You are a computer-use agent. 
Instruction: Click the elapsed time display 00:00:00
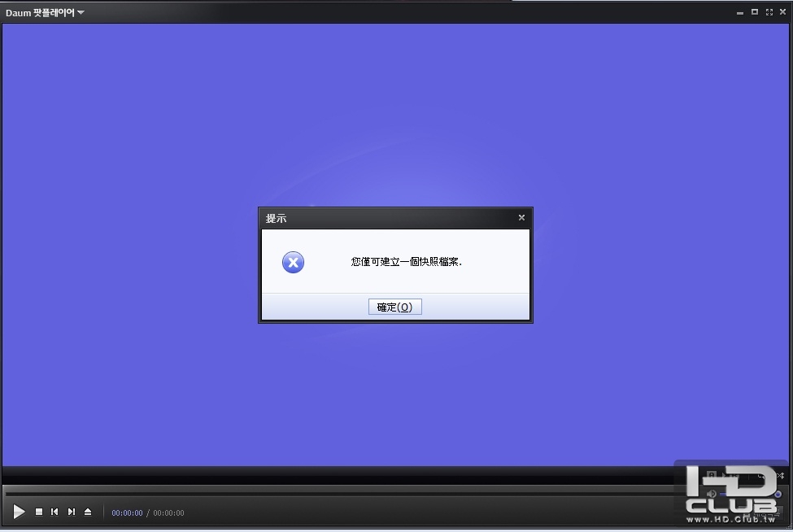(x=127, y=512)
